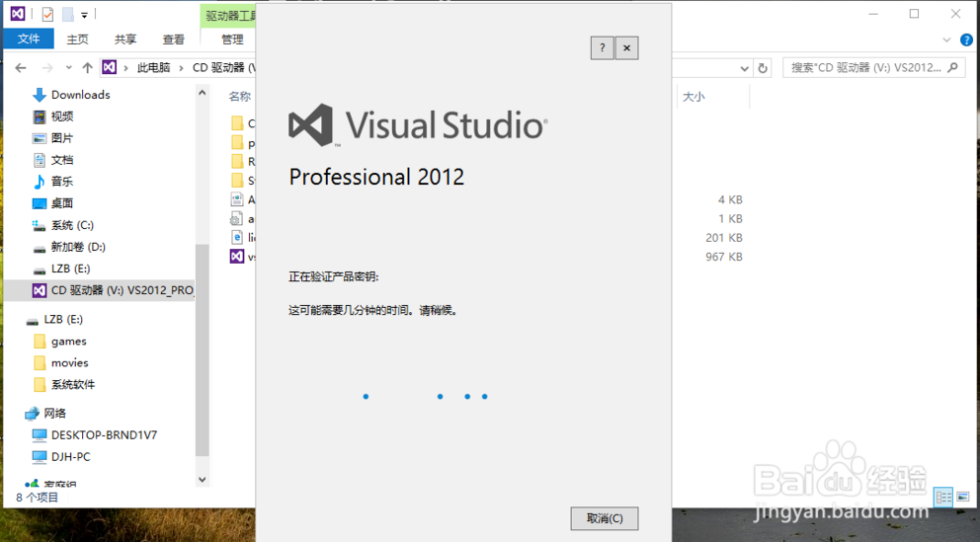980x542 pixels.
Task: Switch to details view layout icon
Action: tap(943, 497)
